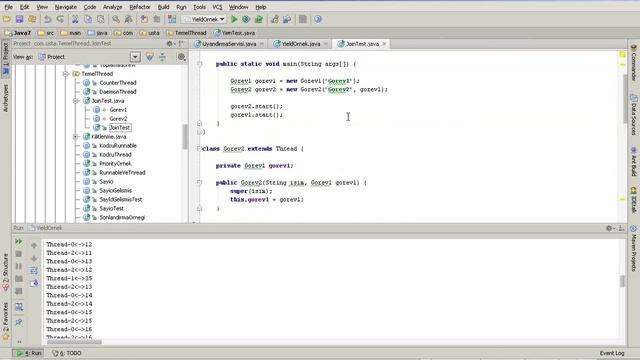Screen dimensions: 640x360
Task: Click editor vertical scrollbar
Action: [625, 100]
